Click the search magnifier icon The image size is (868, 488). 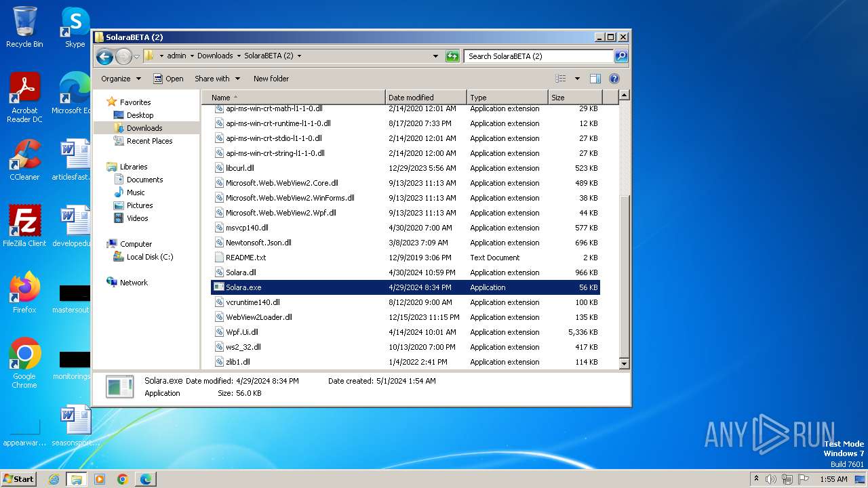point(620,56)
